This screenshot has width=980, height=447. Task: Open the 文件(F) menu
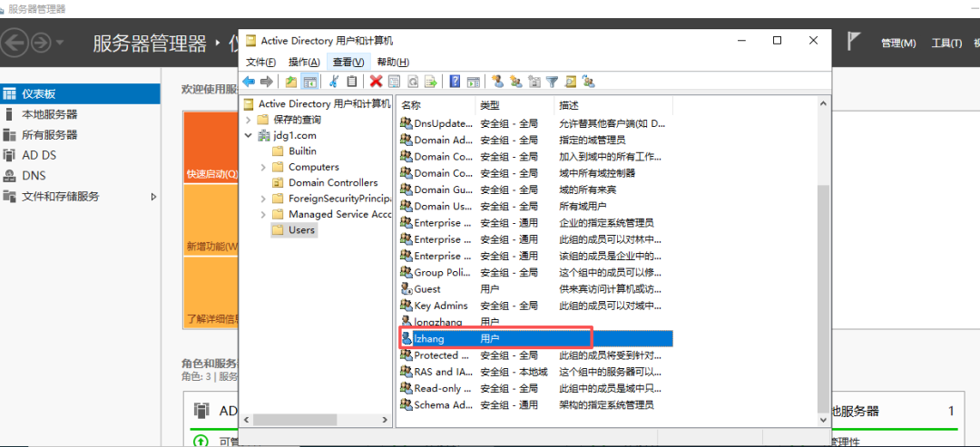(x=260, y=62)
